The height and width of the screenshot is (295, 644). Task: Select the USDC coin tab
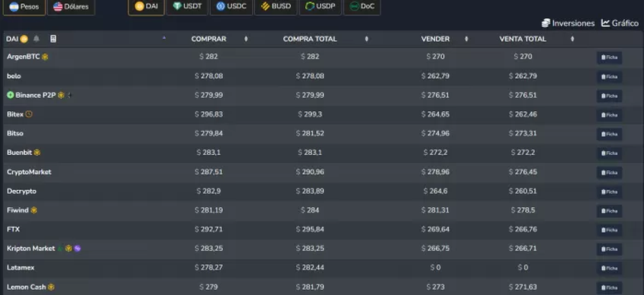click(x=231, y=6)
